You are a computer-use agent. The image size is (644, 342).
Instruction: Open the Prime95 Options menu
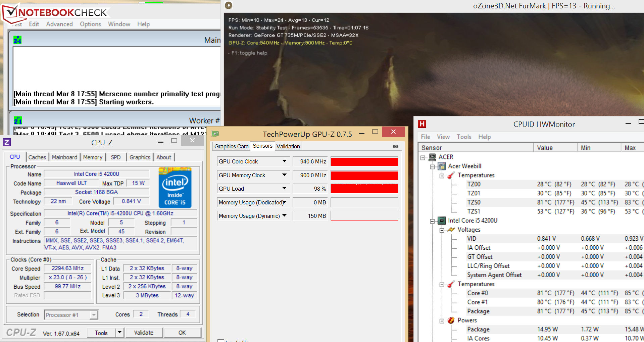(91, 24)
